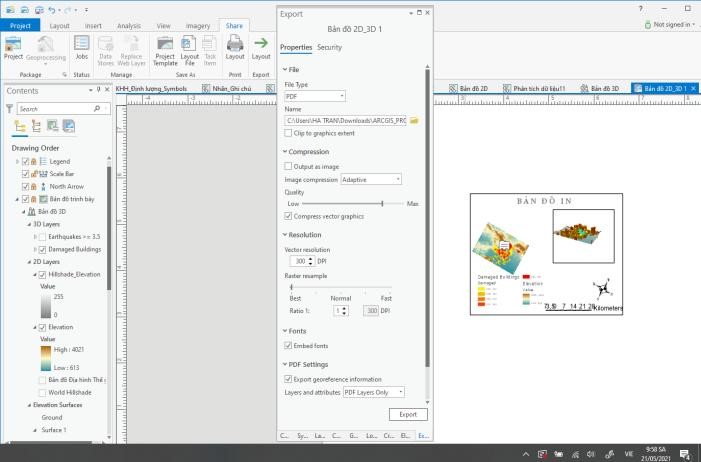Viewport: 701px width, 462px height.
Task: Open the Image compression Adaptive dropdown
Action: tap(371, 179)
